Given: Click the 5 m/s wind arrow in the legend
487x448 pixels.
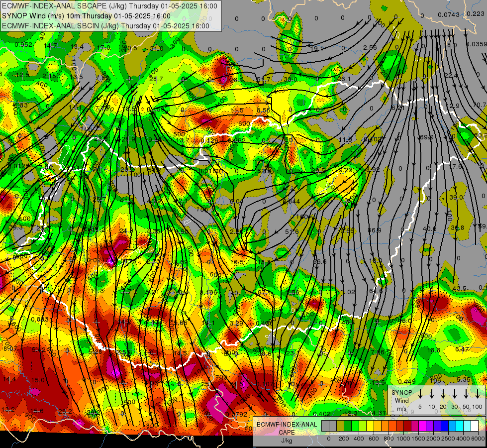Looking at the screenshot, I should (x=420, y=394).
